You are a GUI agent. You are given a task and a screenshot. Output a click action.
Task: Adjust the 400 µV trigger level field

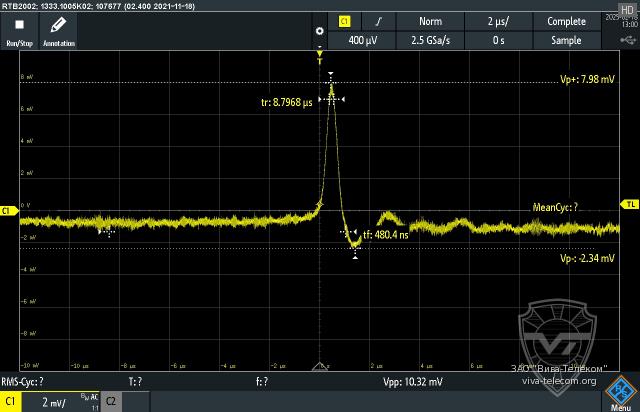(x=362, y=40)
